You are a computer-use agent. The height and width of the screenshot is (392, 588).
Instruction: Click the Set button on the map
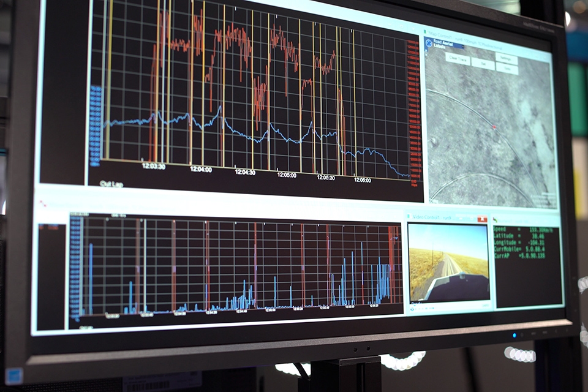pyautogui.click(x=483, y=64)
